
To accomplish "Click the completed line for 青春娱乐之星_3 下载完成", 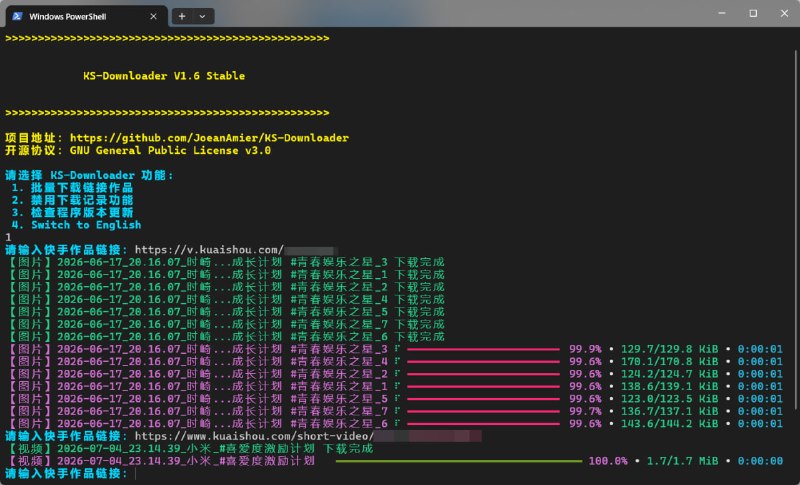I will [x=225, y=262].
